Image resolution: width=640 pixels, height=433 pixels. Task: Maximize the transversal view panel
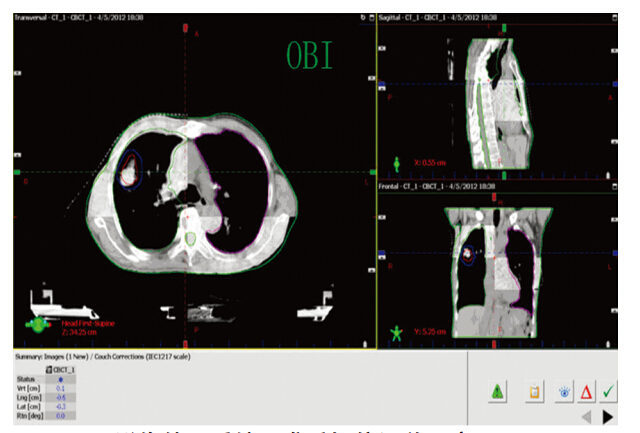coord(370,19)
